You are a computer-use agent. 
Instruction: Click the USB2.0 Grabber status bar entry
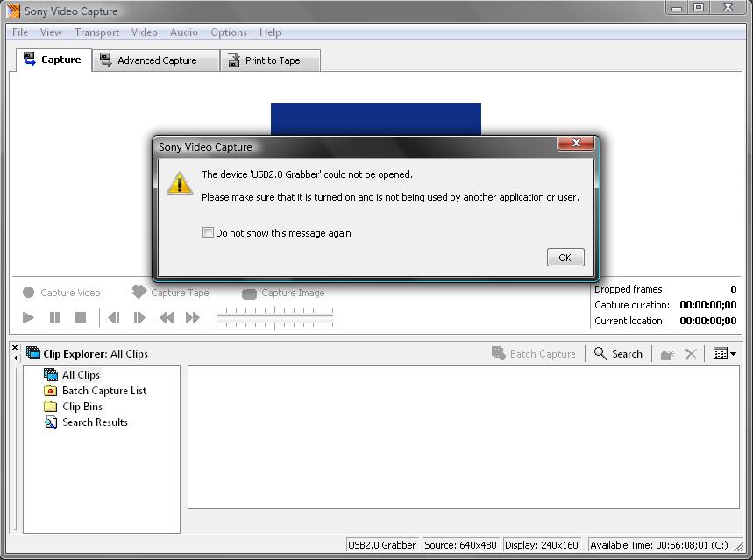coord(382,545)
